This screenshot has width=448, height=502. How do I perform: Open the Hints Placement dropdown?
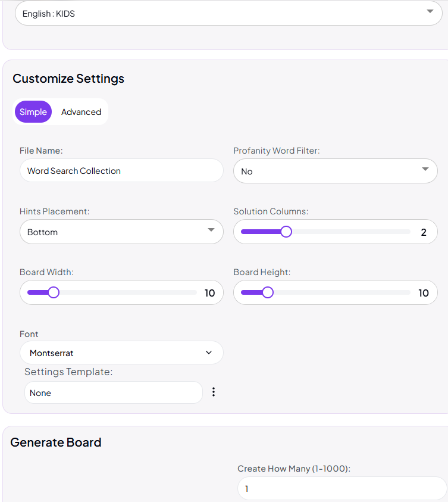click(x=121, y=232)
